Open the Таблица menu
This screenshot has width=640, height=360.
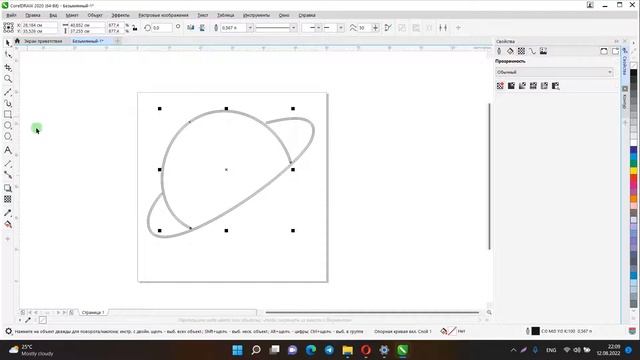[x=225, y=15]
